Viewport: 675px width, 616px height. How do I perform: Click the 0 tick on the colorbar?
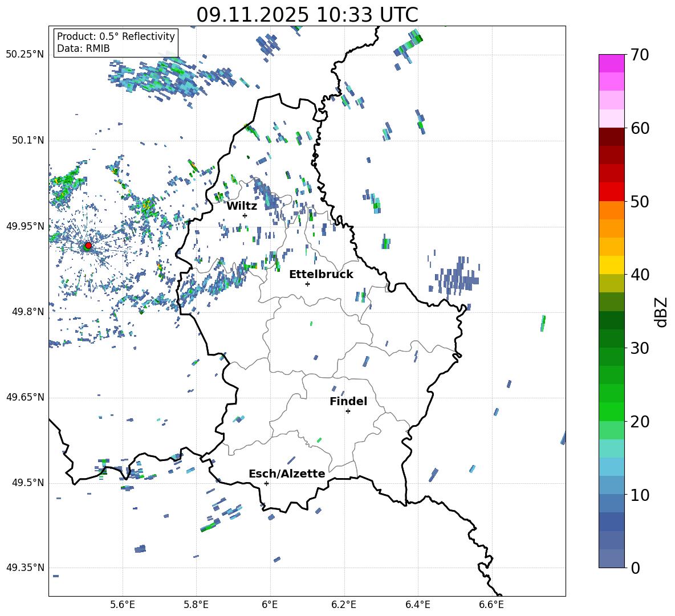635,568
